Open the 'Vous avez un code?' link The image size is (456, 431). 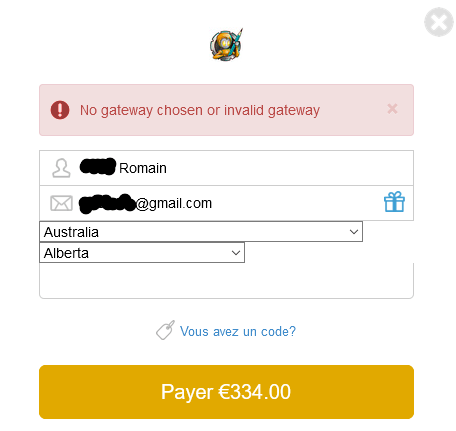pyautogui.click(x=238, y=332)
